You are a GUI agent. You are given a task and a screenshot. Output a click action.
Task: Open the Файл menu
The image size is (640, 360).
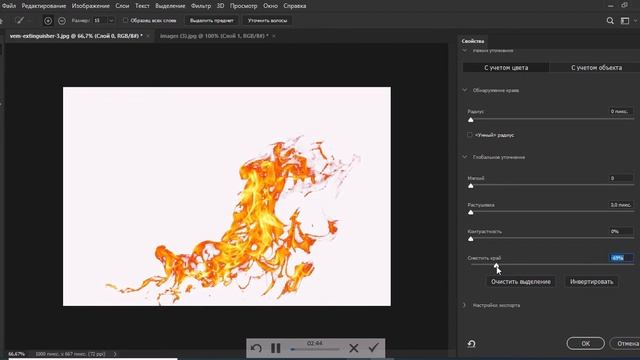9,6
